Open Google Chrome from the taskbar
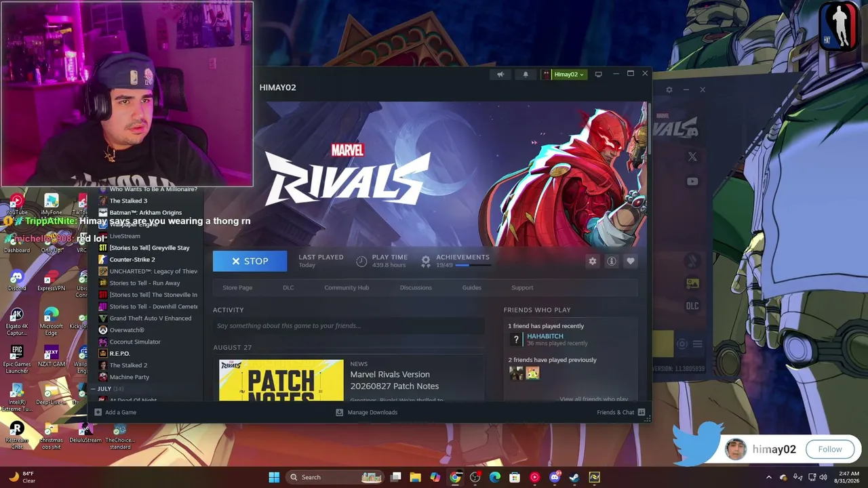Image resolution: width=868 pixels, height=488 pixels. (455, 477)
